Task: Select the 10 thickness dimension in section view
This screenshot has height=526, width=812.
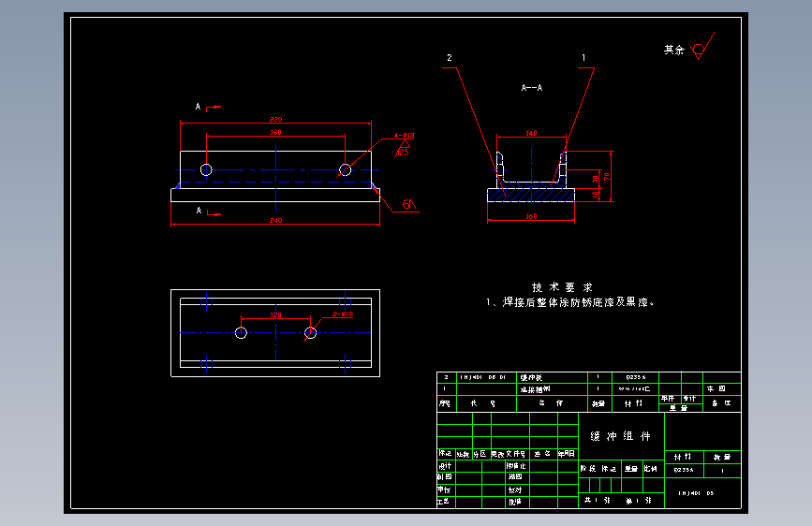Action: tap(595, 195)
